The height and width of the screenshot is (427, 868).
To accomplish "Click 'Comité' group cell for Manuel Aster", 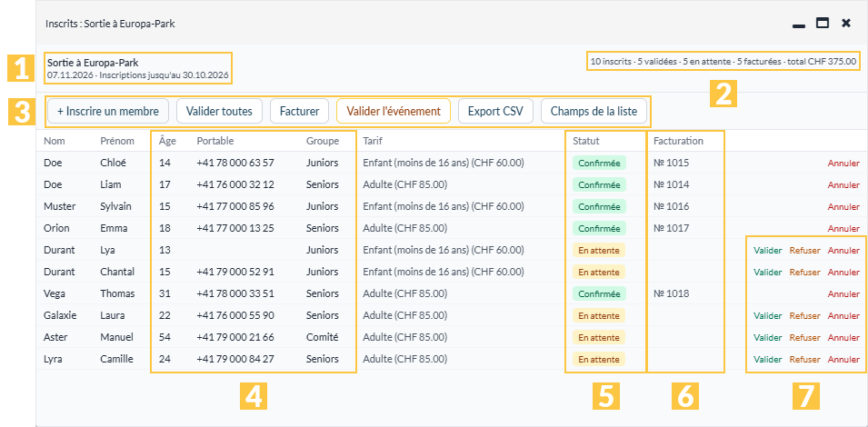I will tap(322, 337).
